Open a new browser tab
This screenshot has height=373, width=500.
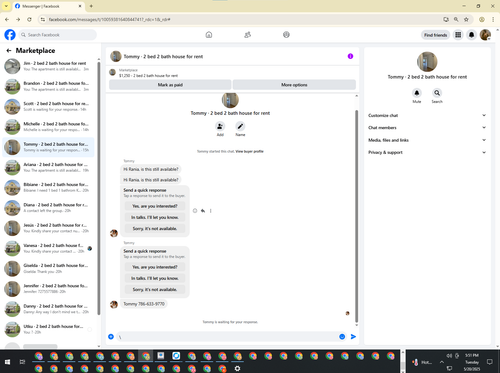pyautogui.click(x=91, y=6)
